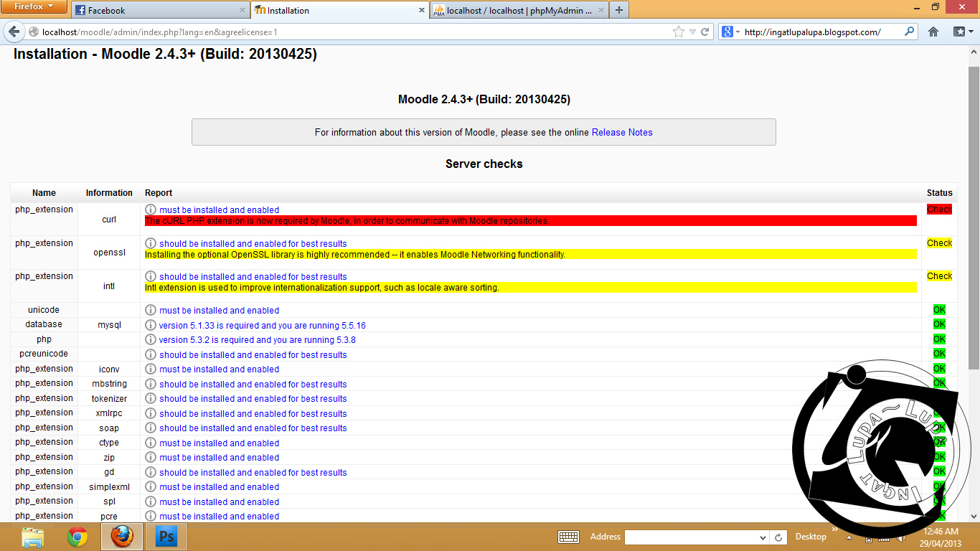
Task: Click the taskbar Address refresh button
Action: 778,537
